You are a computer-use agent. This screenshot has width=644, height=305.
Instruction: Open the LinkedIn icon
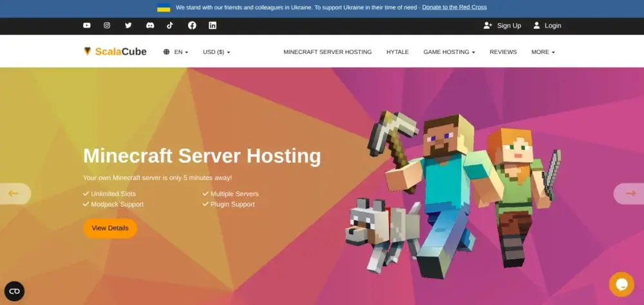click(x=213, y=26)
